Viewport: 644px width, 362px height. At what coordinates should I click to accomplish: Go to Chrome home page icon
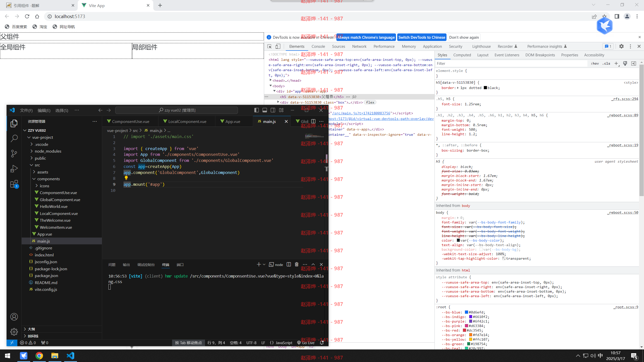click(37, 16)
